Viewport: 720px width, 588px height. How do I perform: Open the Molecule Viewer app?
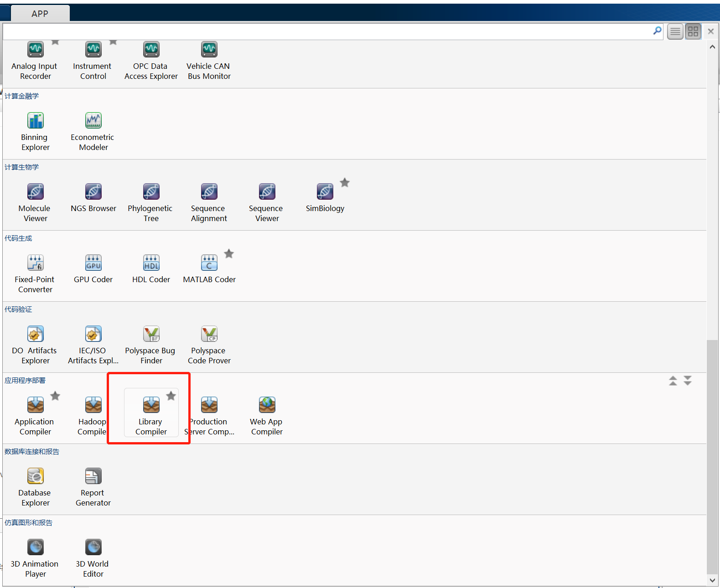coord(35,203)
